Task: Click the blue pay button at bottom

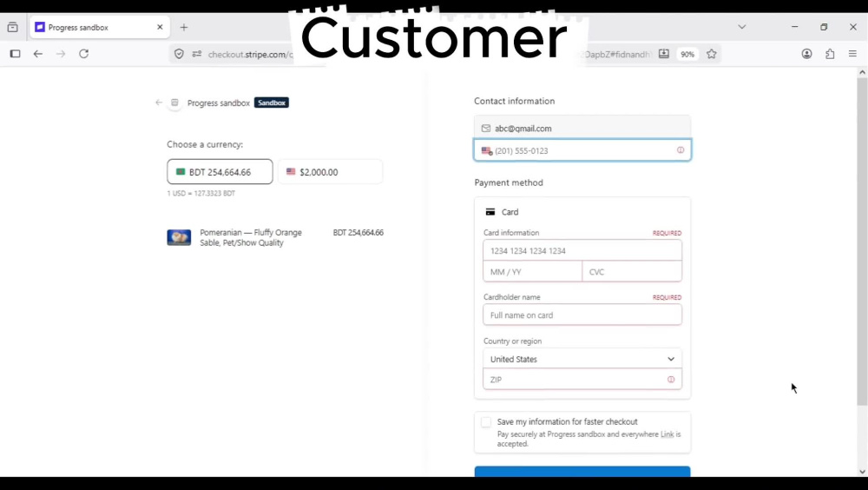Action: click(x=582, y=472)
